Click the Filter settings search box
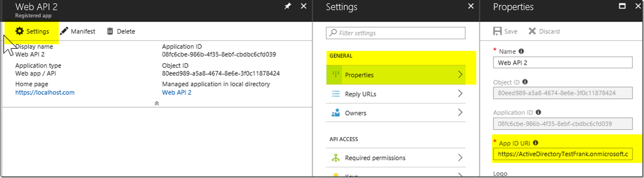Image resolution: width=644 pixels, height=178 pixels. (x=396, y=33)
